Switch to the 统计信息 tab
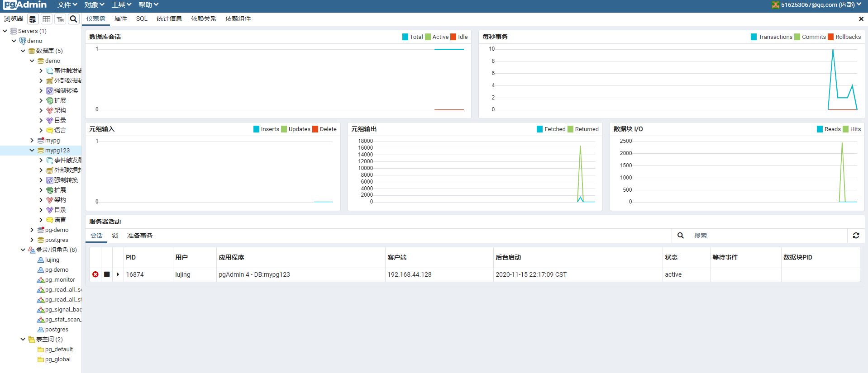This screenshot has width=868, height=373. click(169, 19)
